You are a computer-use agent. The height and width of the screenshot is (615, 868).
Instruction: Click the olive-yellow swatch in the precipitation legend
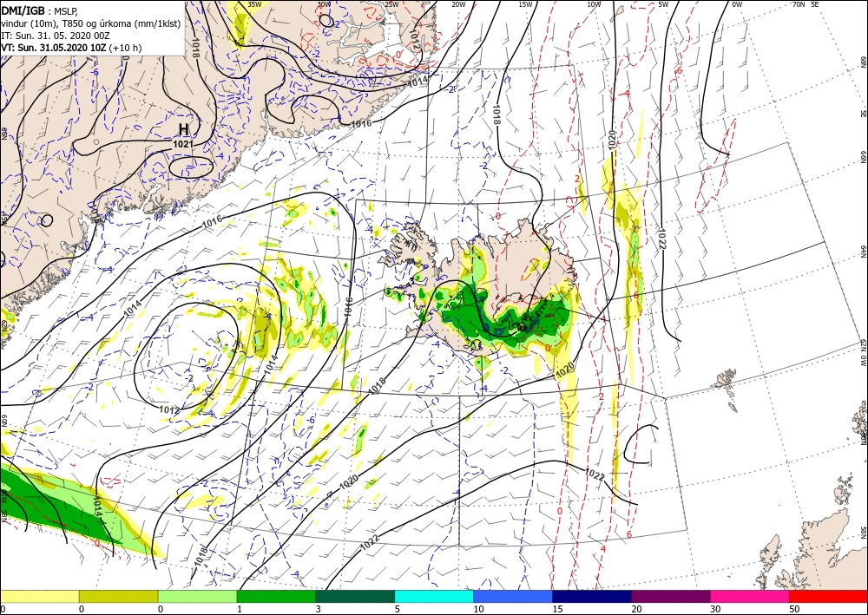(118, 596)
